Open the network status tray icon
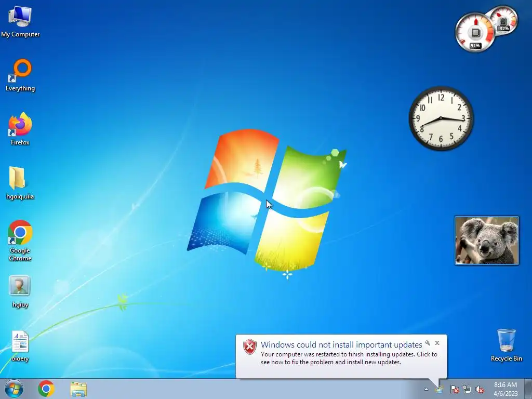The image size is (532, 399). pos(467,389)
